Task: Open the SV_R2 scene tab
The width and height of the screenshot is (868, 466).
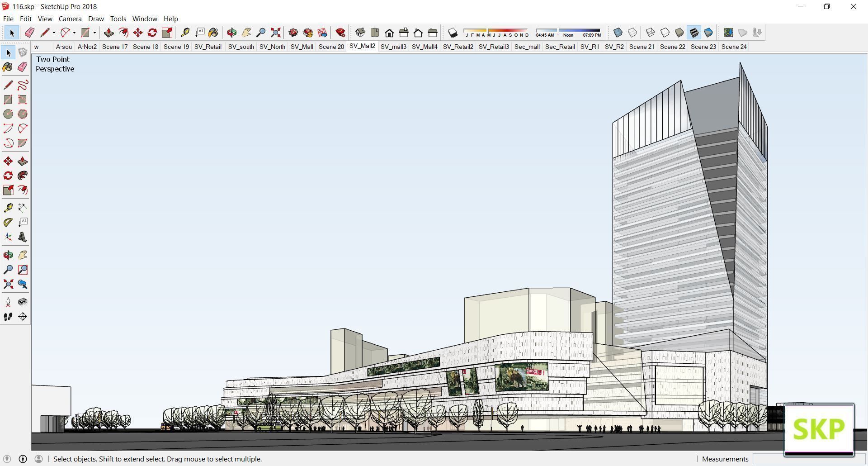Action: click(614, 47)
